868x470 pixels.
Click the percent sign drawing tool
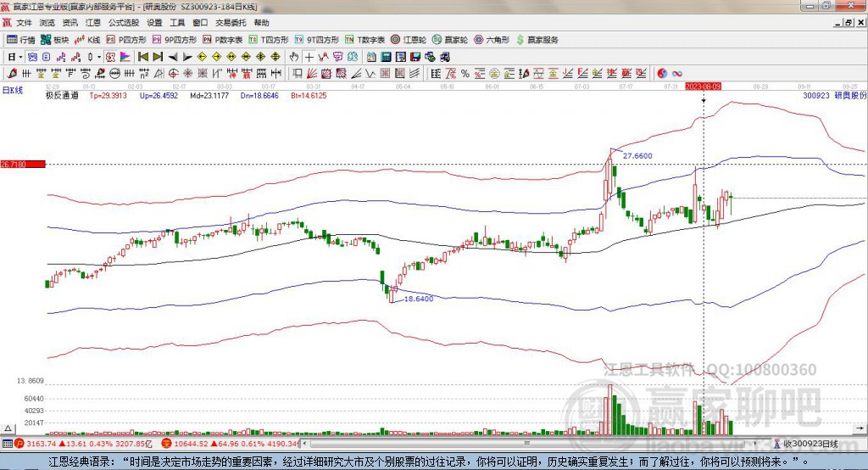pyautogui.click(x=465, y=74)
